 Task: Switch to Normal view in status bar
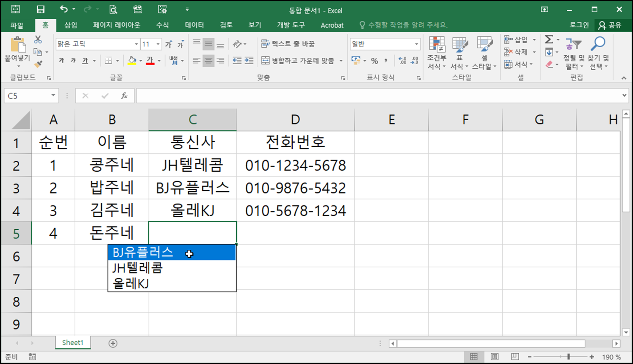point(474,357)
